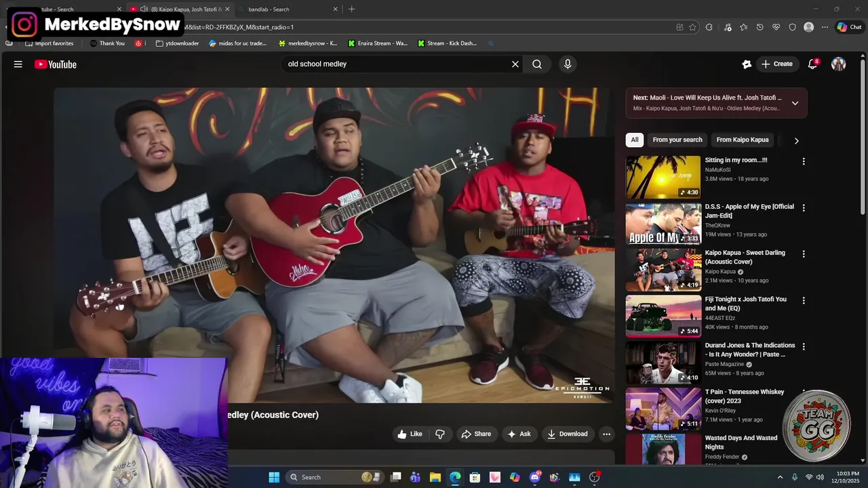Clear the search box with the X
Image resolution: width=868 pixels, height=488 pixels.
[515, 64]
